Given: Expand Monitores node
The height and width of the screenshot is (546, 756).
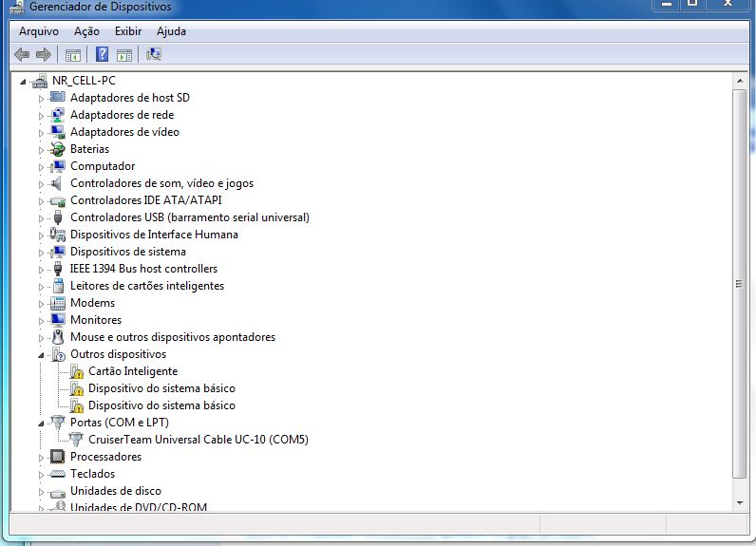Looking at the screenshot, I should tap(41, 322).
